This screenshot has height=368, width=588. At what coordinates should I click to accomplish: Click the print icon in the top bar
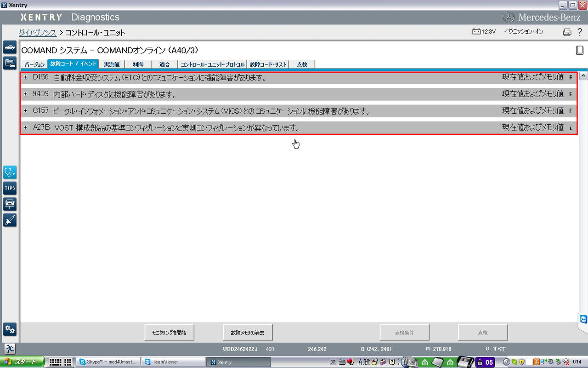(566, 32)
